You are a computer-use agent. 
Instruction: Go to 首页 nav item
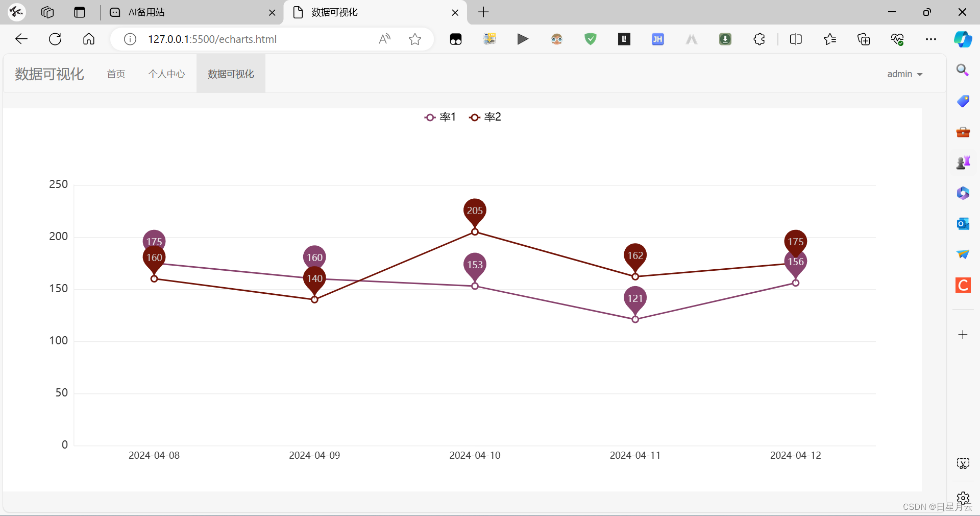[116, 74]
